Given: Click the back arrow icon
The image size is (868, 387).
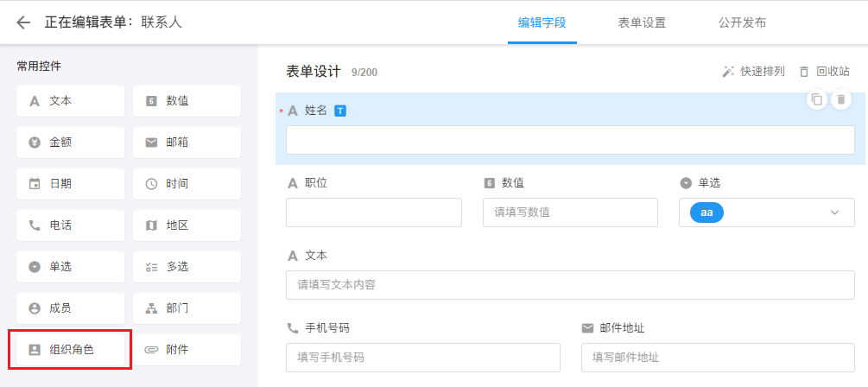Looking at the screenshot, I should (23, 22).
